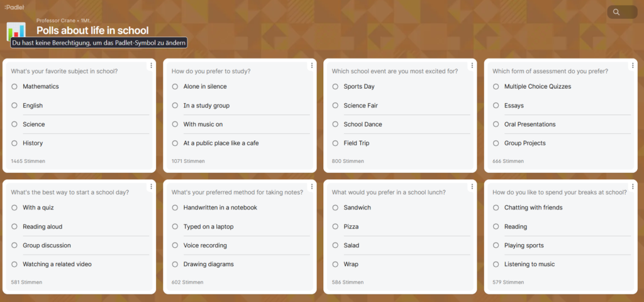Open three-dot menu on school lunch poll
Screen dimensions: 644x302
[472, 186]
